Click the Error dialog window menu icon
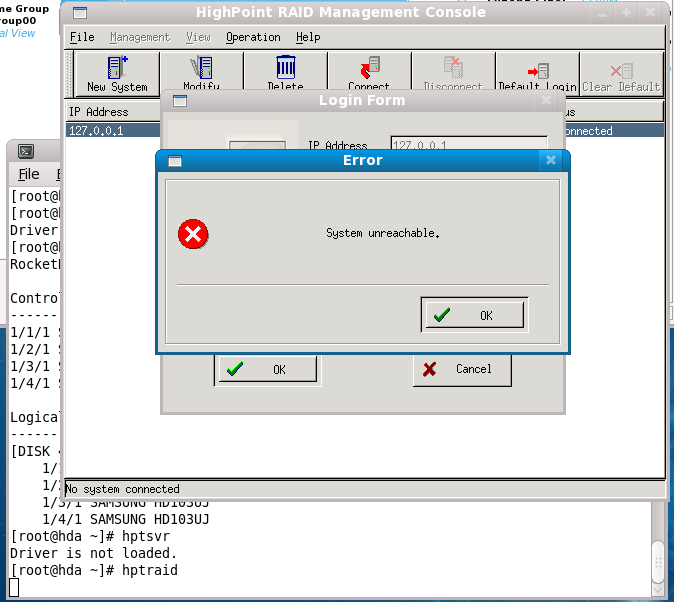Image resolution: width=674 pixels, height=602 pixels. point(175,161)
